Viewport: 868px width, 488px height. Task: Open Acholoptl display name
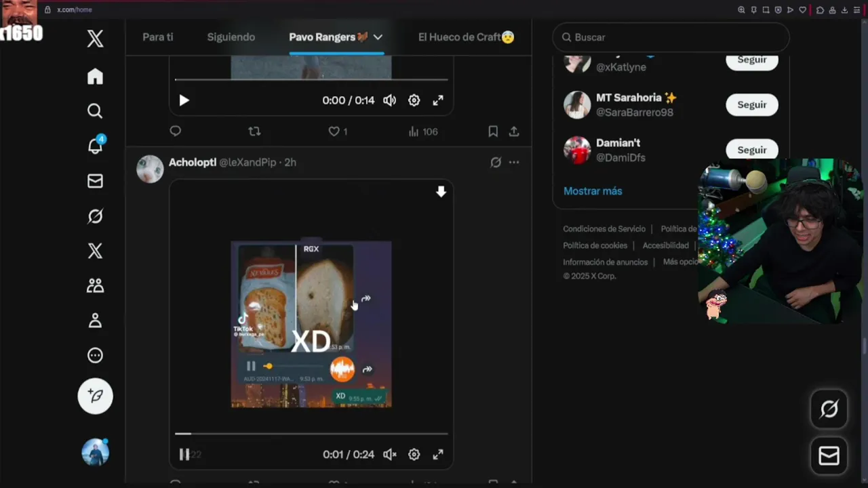pyautogui.click(x=193, y=163)
